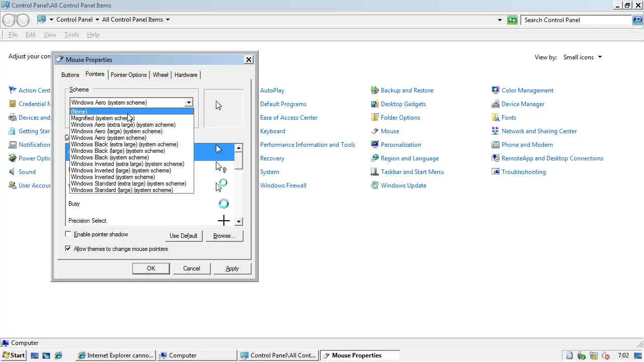Select Magnified (system scheme) option
The height and width of the screenshot is (362, 644).
[x=131, y=118]
